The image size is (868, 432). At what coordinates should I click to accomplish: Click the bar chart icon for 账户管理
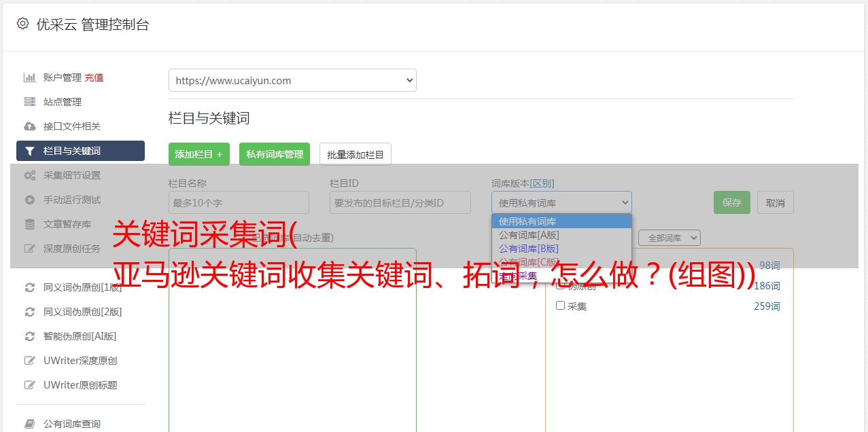[29, 77]
